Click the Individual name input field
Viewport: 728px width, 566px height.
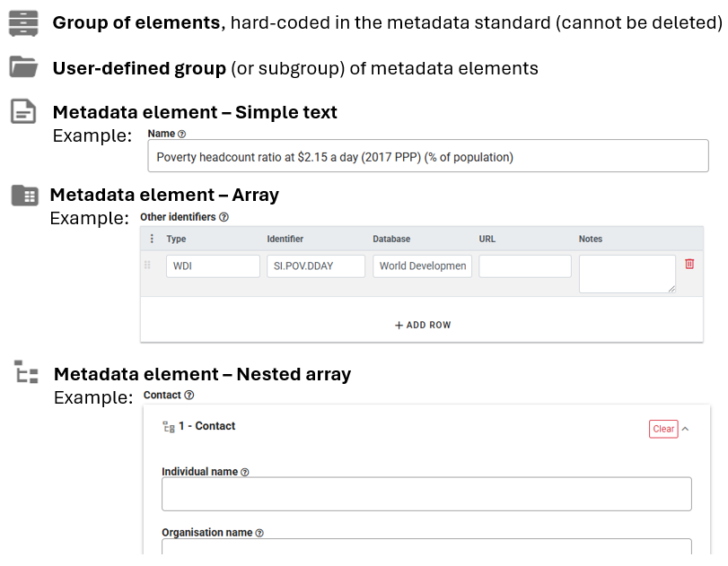point(426,494)
